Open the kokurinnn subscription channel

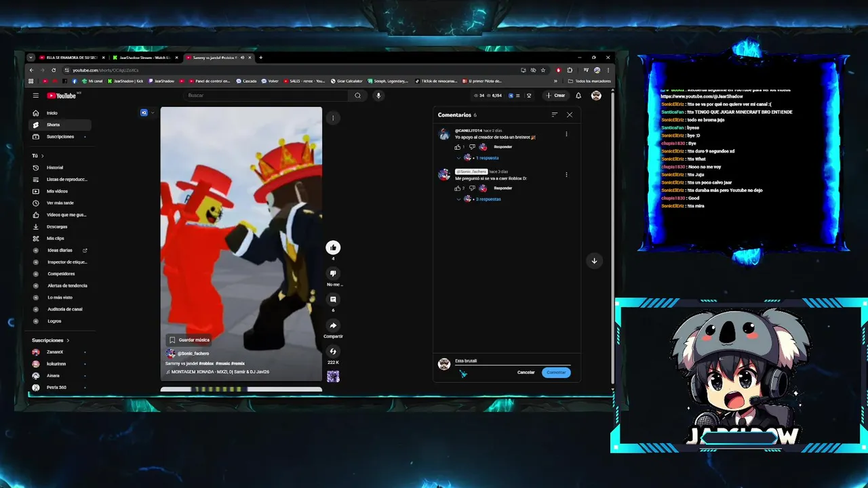pyautogui.click(x=60, y=364)
